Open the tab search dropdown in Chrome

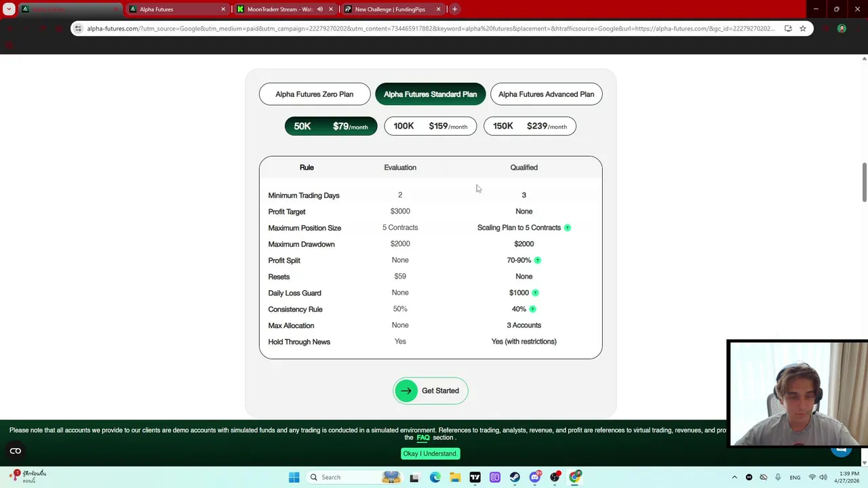9,9
